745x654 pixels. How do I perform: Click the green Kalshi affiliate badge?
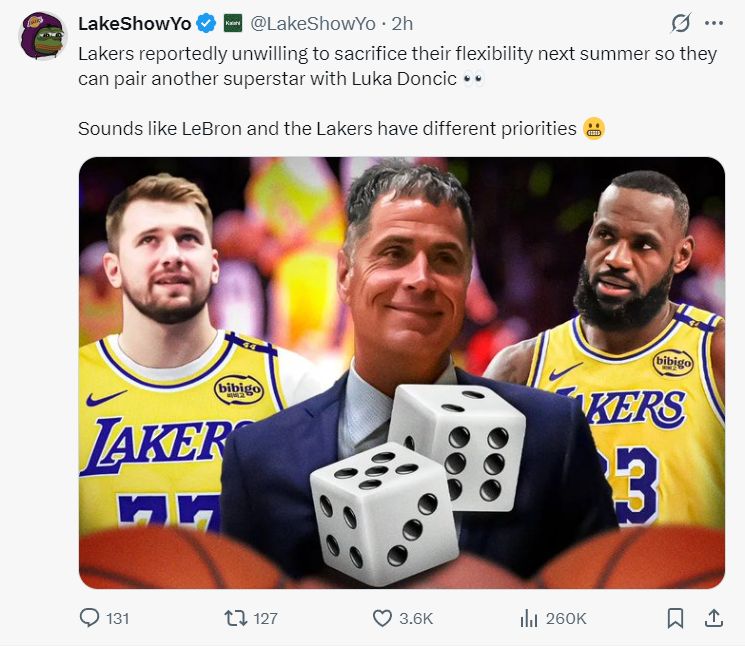coord(232,23)
